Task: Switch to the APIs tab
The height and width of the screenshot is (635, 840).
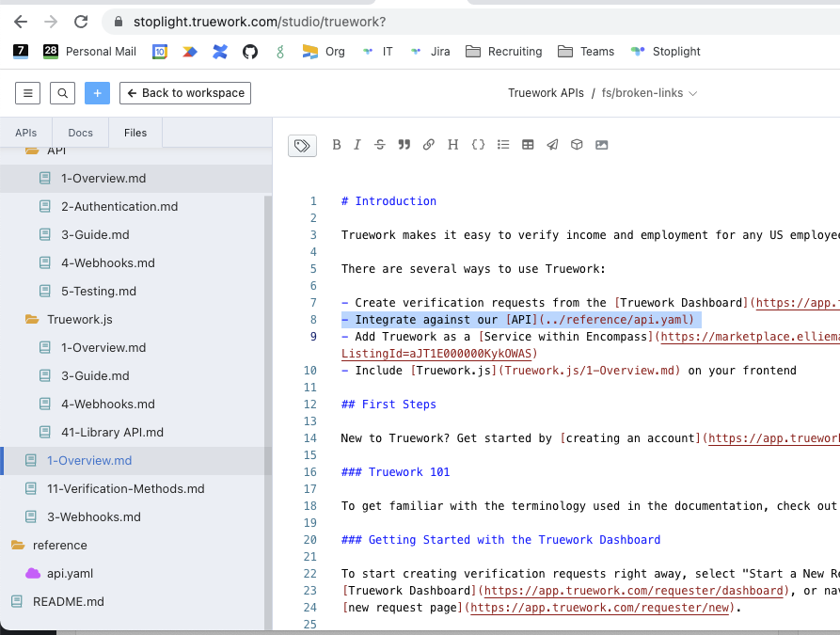Action: coord(26,133)
